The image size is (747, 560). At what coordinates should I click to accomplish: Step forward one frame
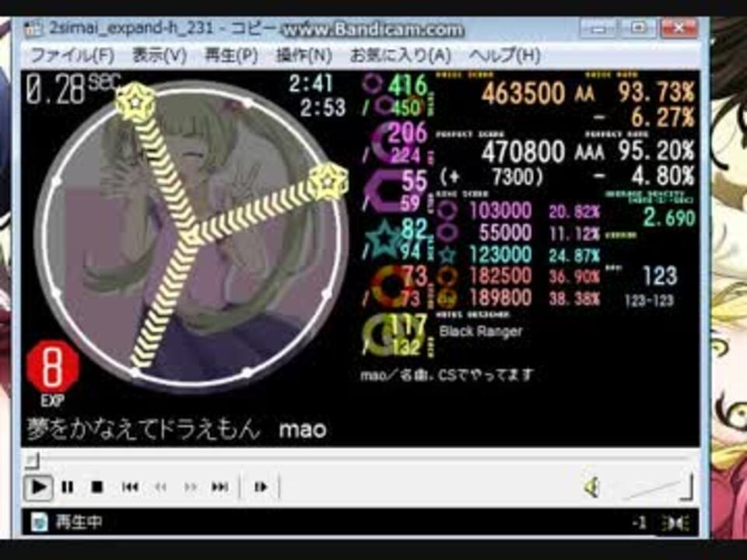click(x=261, y=487)
